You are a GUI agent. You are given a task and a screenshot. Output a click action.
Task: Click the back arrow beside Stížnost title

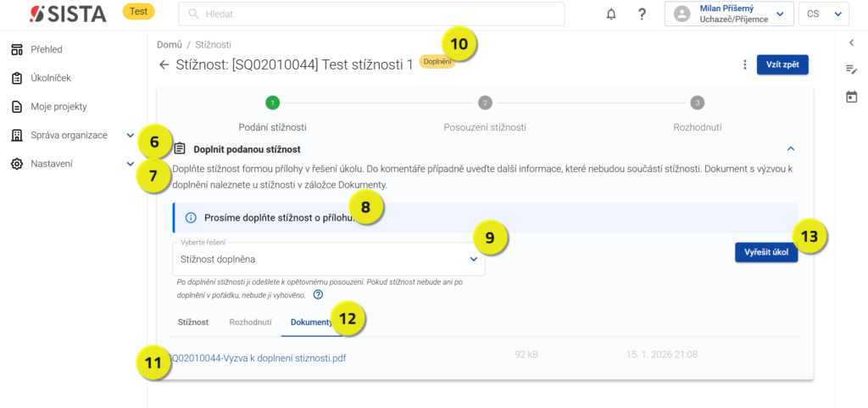click(x=164, y=65)
